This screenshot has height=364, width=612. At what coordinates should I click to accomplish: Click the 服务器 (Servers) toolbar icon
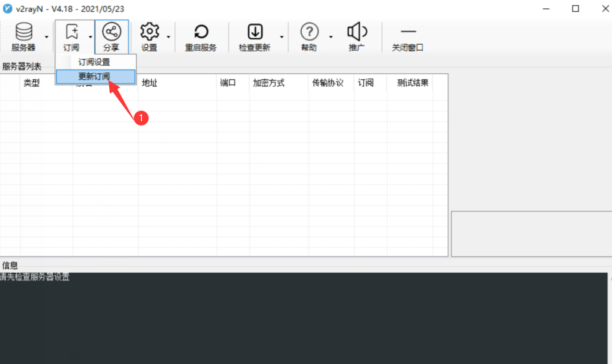(x=23, y=36)
